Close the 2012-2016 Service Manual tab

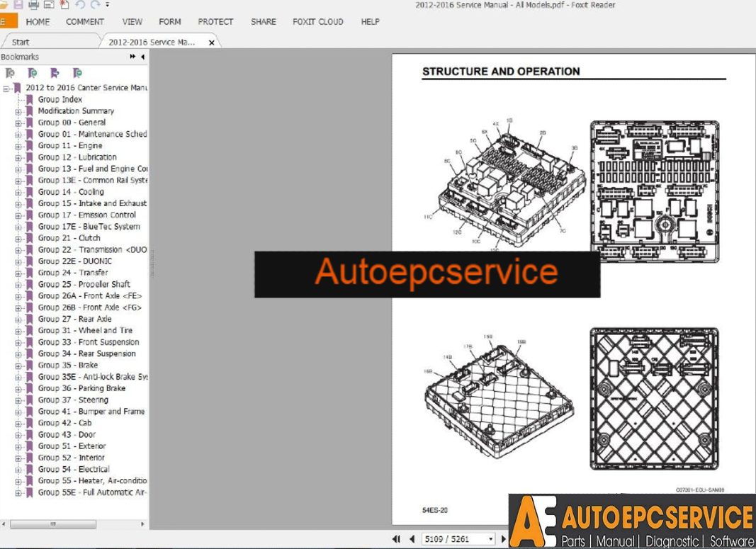211,43
